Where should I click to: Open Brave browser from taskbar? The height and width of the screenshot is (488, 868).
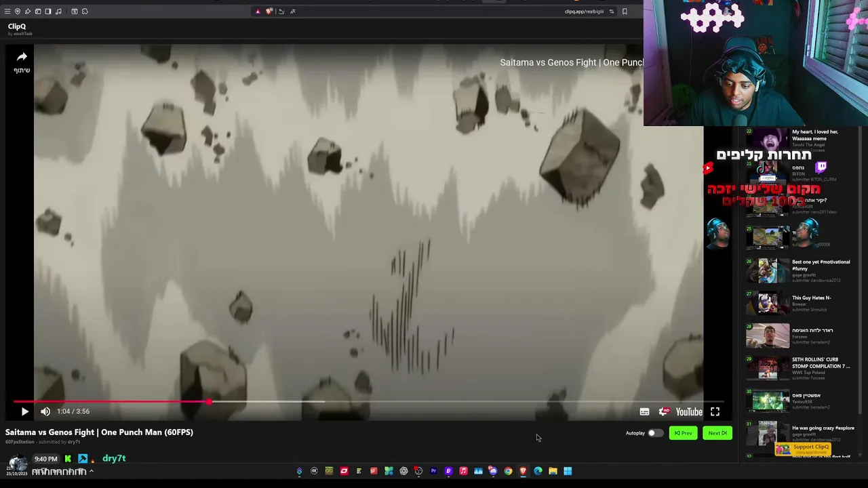click(x=523, y=471)
